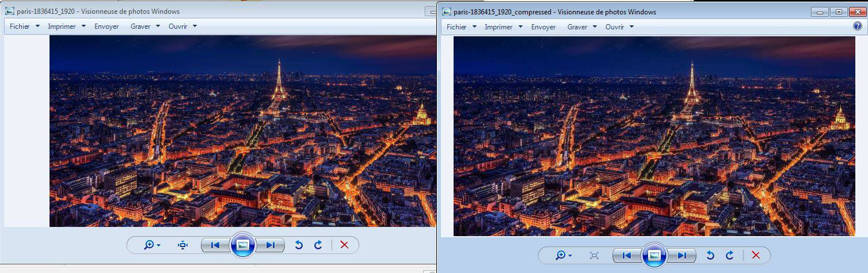This screenshot has width=868, height=273.
Task: Rotate counterclockwise in left photo viewer
Action: (x=299, y=245)
